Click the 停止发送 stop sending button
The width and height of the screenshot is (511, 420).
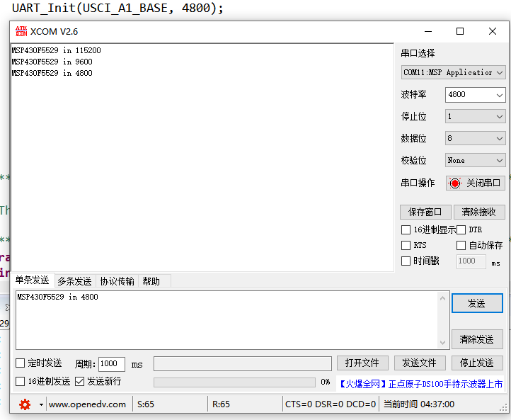(x=477, y=363)
